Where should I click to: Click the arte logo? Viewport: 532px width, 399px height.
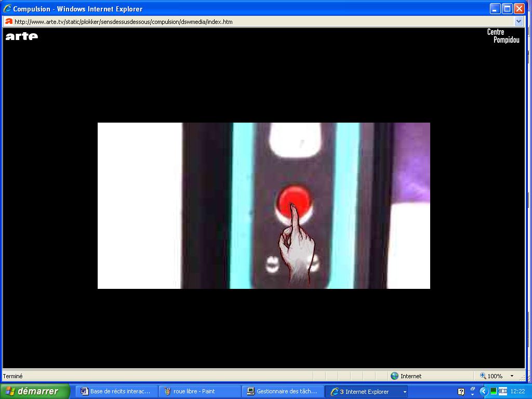pos(22,36)
